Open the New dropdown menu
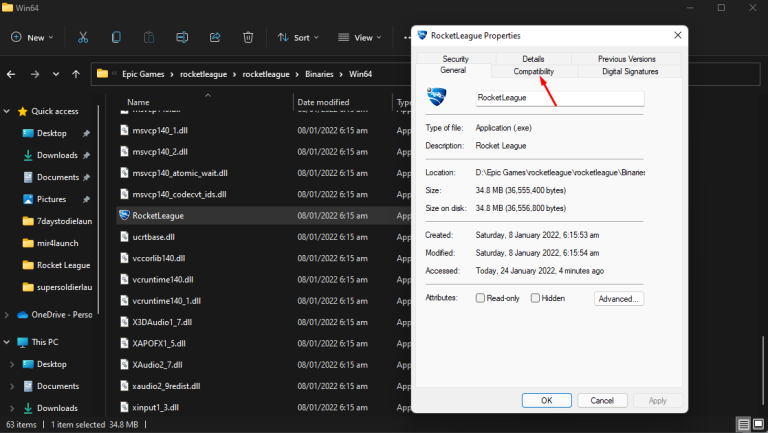The image size is (768, 433). pyautogui.click(x=32, y=37)
